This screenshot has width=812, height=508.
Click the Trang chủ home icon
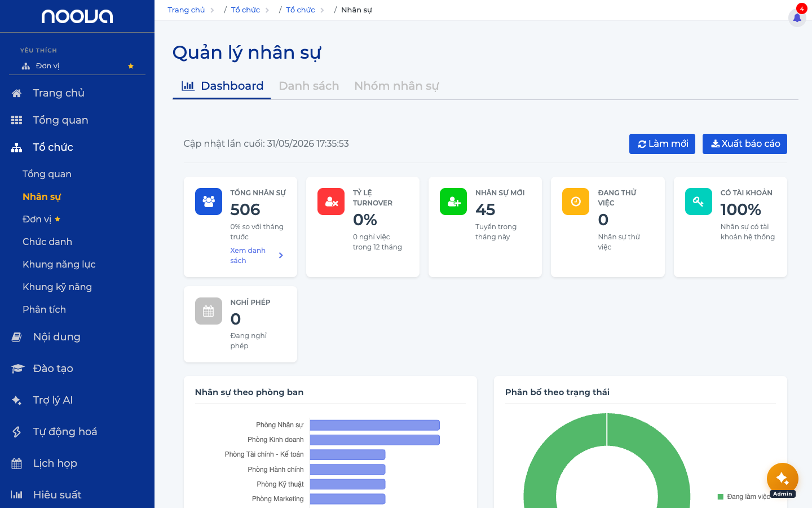pyautogui.click(x=17, y=93)
